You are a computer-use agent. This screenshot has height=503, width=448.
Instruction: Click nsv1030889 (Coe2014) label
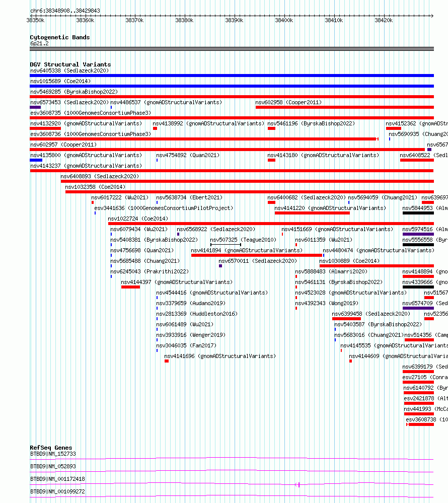coord(349,261)
